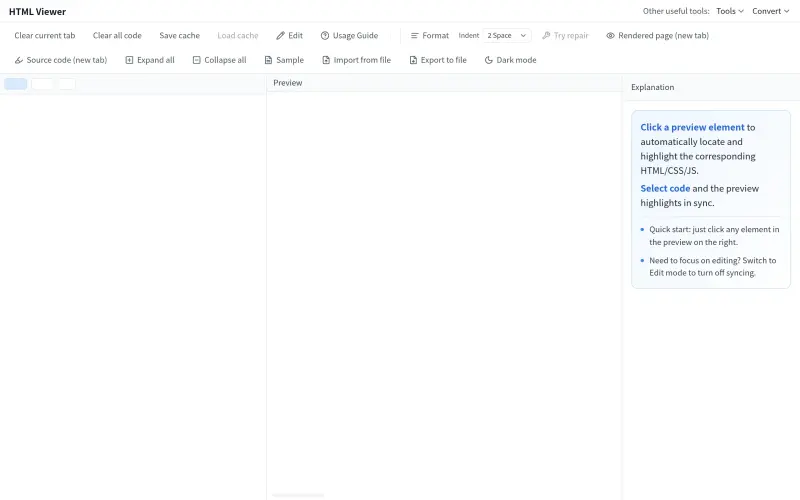The image size is (800, 500).
Task: Click the Sample document icon
Action: click(268, 60)
